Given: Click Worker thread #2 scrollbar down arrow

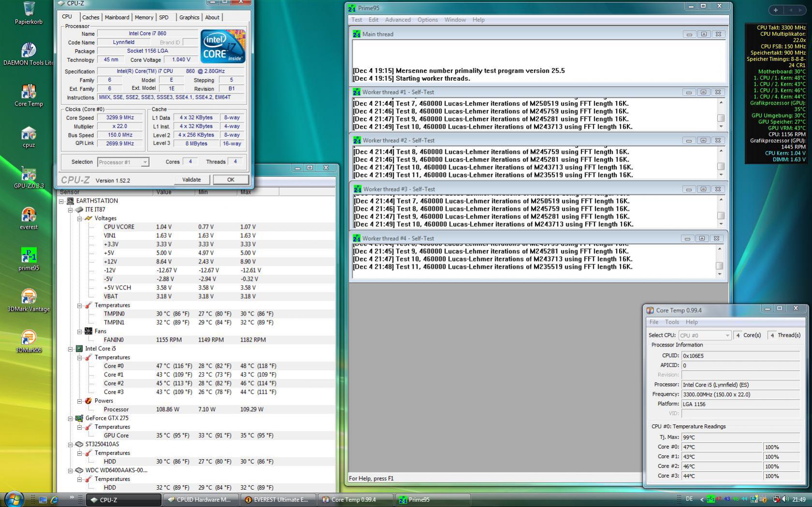Looking at the screenshot, I should click(721, 174).
